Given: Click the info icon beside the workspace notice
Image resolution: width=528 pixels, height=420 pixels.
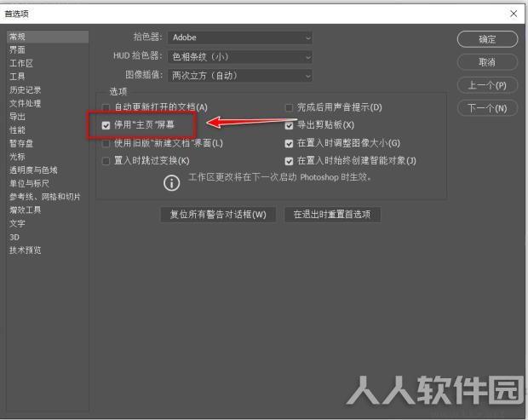Looking at the screenshot, I should click(172, 183).
